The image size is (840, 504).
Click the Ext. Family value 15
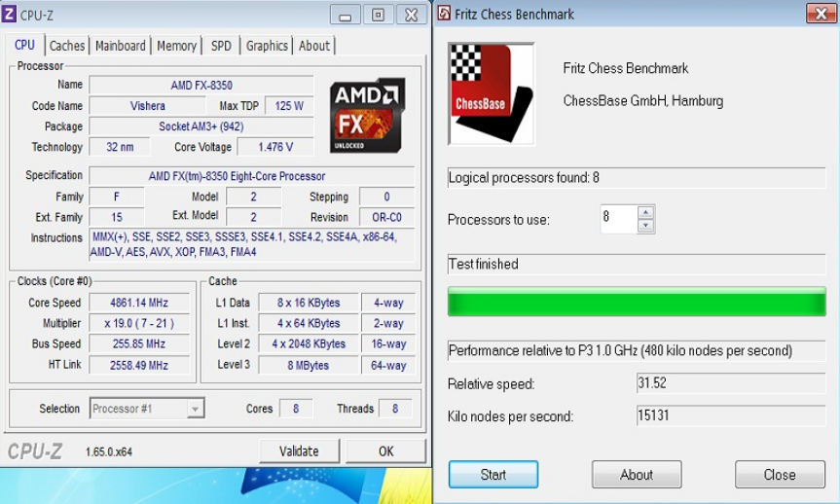[x=117, y=217]
